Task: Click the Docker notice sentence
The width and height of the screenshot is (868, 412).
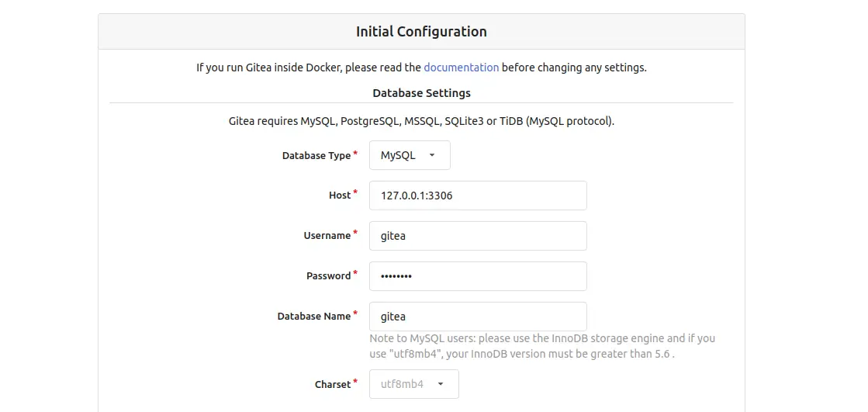Action: tap(421, 68)
